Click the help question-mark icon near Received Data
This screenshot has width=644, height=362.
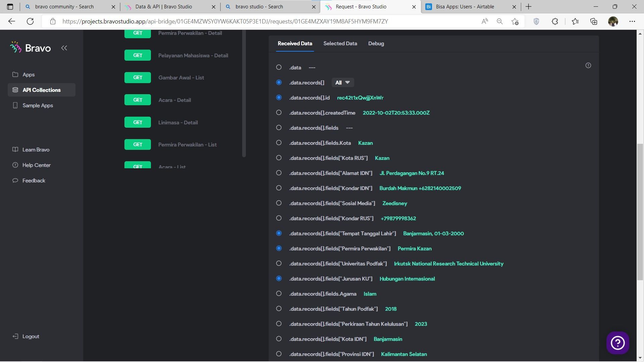click(x=588, y=65)
